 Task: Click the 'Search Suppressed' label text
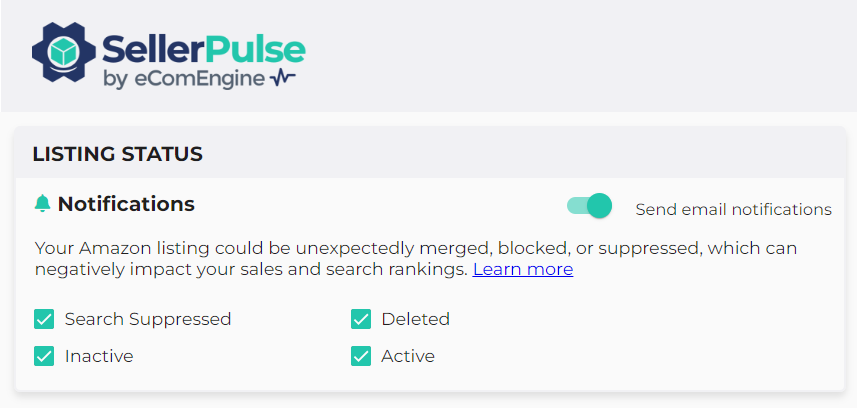click(148, 320)
